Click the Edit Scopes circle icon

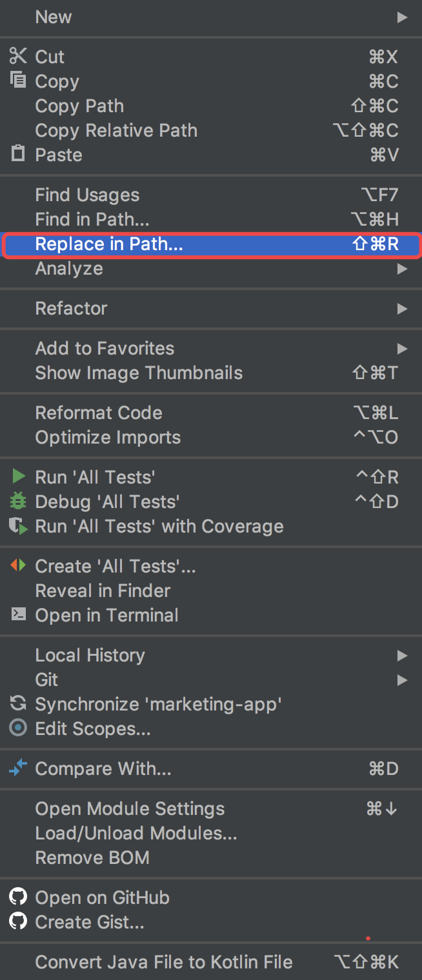(18, 729)
